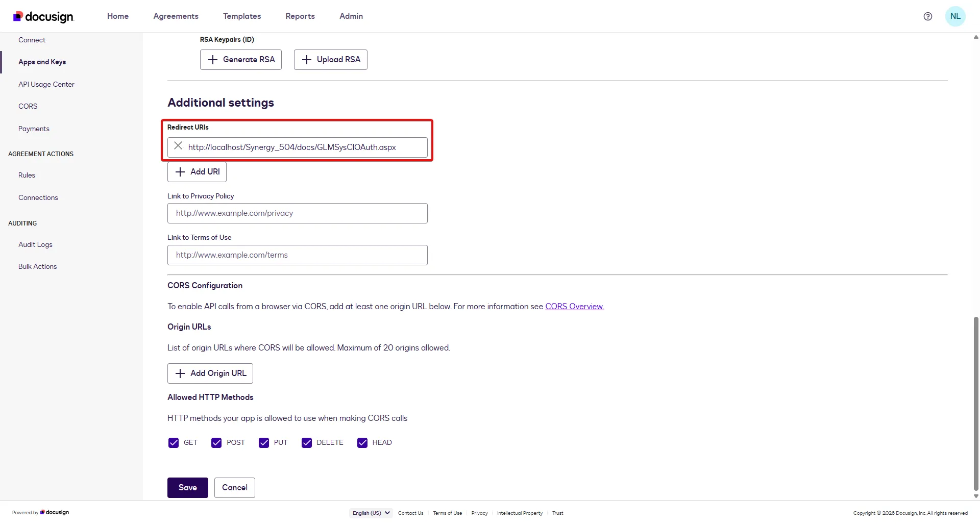This screenshot has height=526, width=980.
Task: Click the vertical page scrollbar thumb
Action: click(x=976, y=403)
